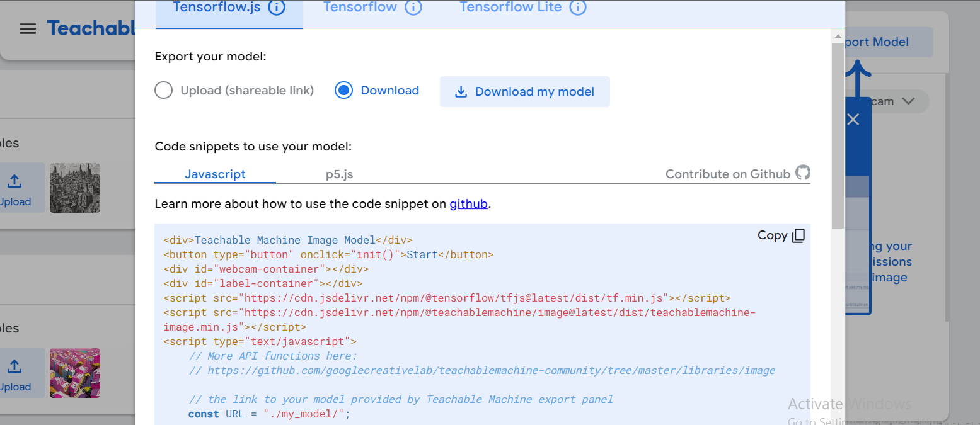Copy the code snippet with the Copy button

coord(781,235)
